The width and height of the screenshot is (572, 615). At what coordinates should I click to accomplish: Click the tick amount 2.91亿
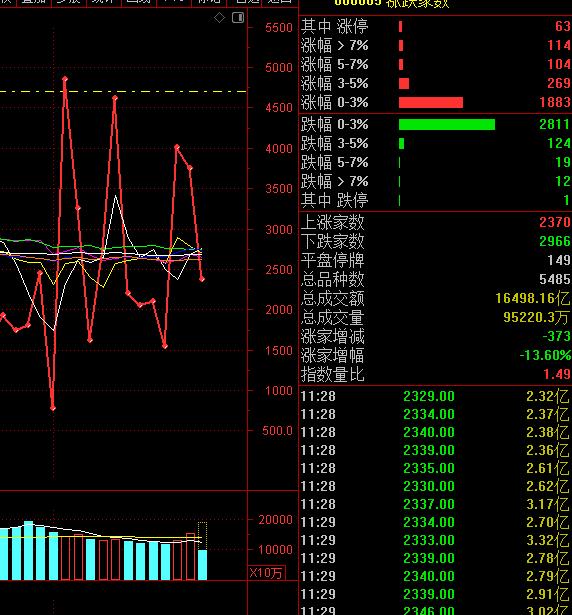(548, 594)
